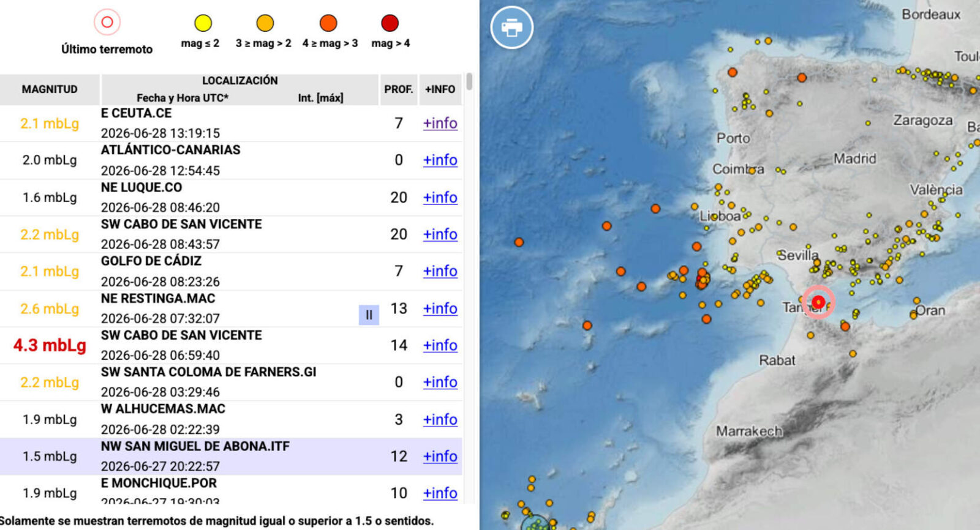This screenshot has width=980, height=530.
Task: Click the orange-yellow 3 ≥ mag > 2 legend dot
Action: pyautogui.click(x=265, y=23)
